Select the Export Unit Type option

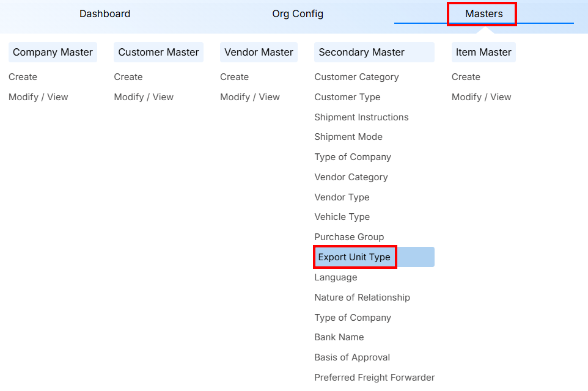(355, 257)
